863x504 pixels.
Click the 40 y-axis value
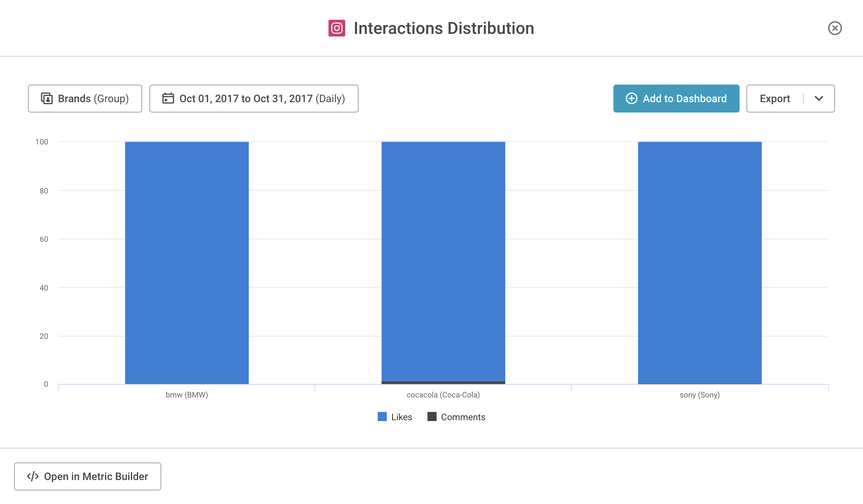[44, 288]
